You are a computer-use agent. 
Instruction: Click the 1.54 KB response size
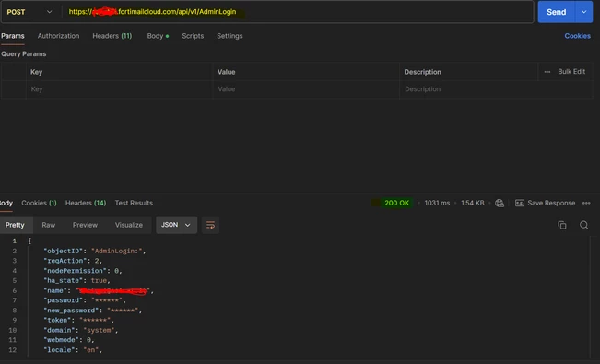(473, 204)
